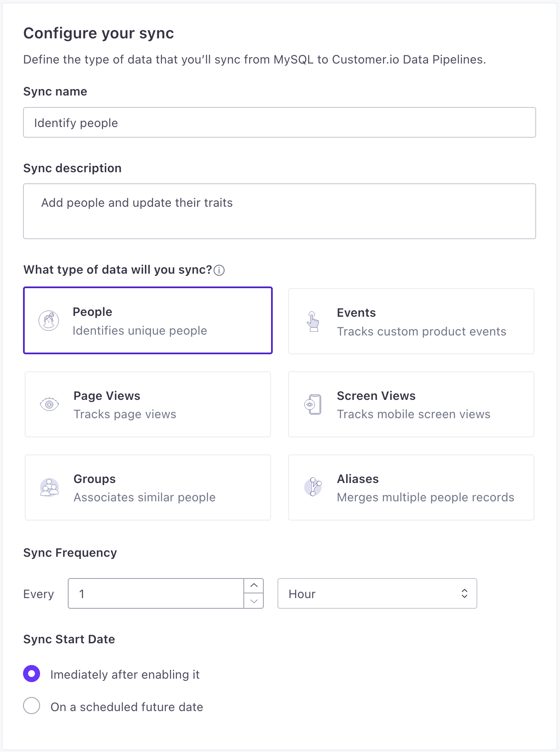
Task: Select Imediately after enabling it radio
Action: pyautogui.click(x=32, y=674)
